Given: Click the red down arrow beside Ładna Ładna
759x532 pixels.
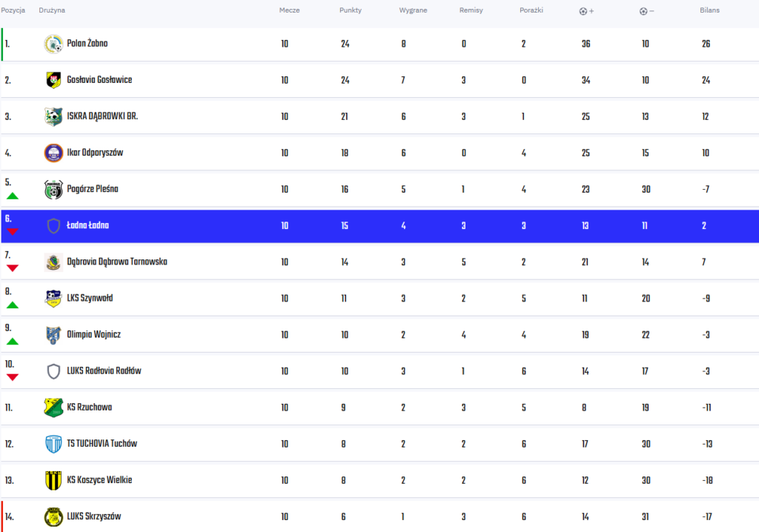Looking at the screenshot, I should (x=12, y=232).
